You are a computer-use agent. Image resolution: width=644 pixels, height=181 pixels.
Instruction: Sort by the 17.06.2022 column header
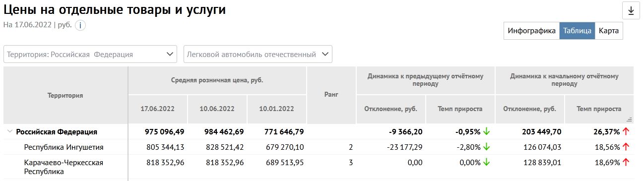158,109
